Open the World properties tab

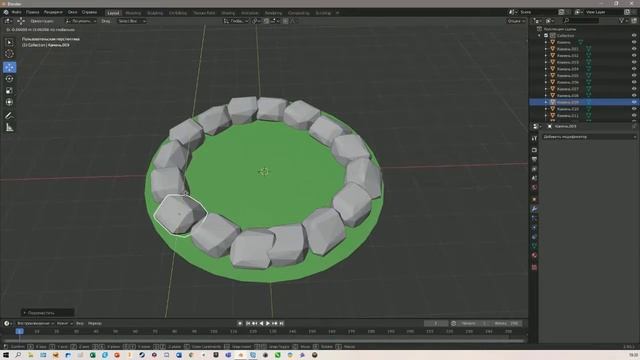pyautogui.click(x=534, y=188)
